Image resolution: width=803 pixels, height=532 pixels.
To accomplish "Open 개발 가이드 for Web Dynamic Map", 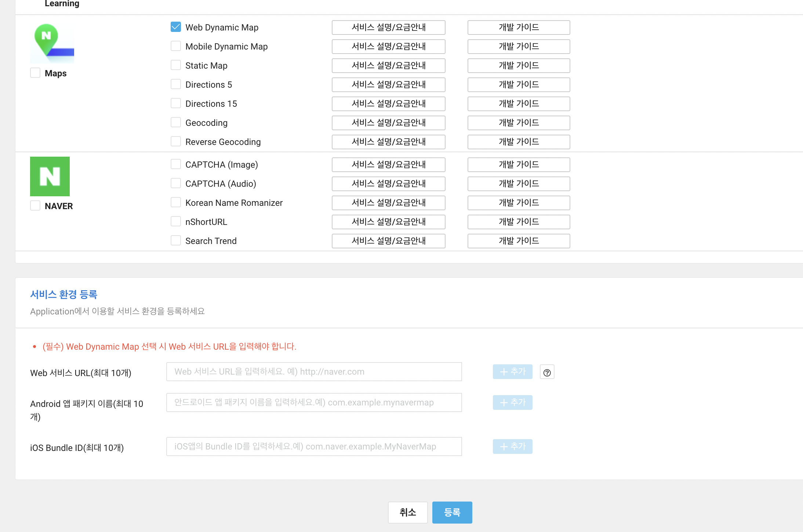I will [x=519, y=28].
